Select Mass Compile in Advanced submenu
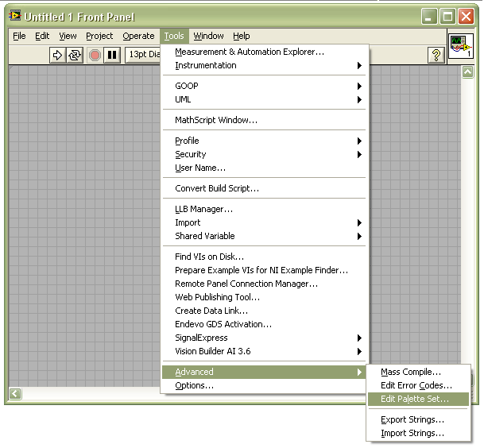This screenshot has width=484, height=448. 418,372
